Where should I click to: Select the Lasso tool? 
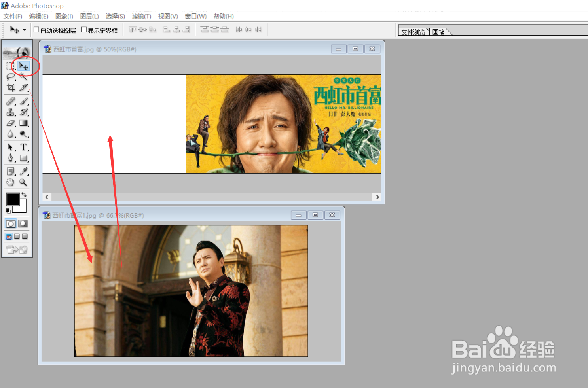[x=11, y=77]
